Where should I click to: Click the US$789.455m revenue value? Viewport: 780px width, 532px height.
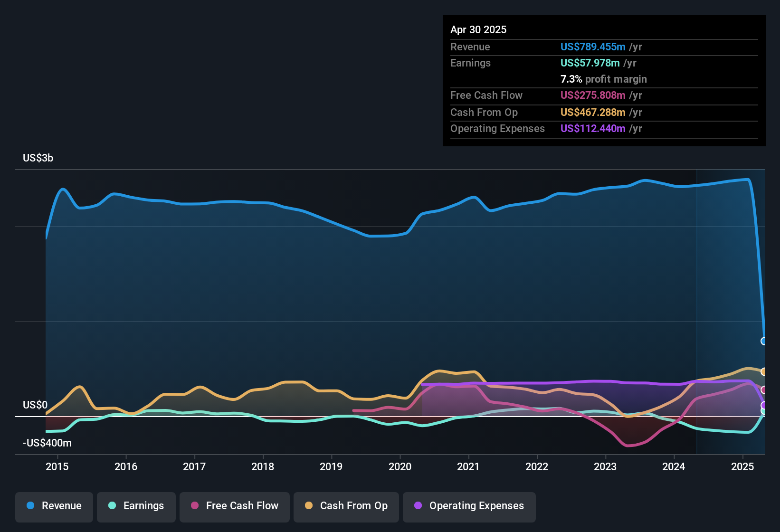[x=592, y=47]
